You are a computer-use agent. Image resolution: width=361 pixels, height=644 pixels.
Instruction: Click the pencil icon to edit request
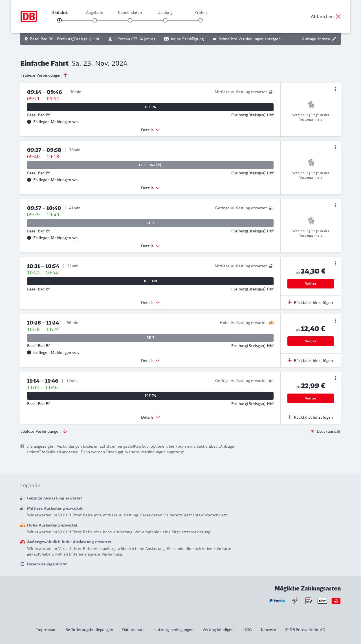[x=334, y=39]
